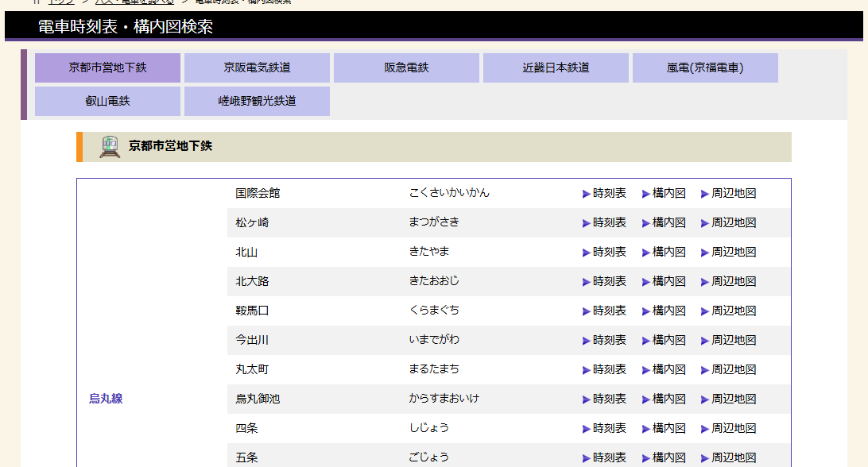Show 周辺地図 for 烏丸御池 station
This screenshot has height=467, width=868.
[728, 399]
